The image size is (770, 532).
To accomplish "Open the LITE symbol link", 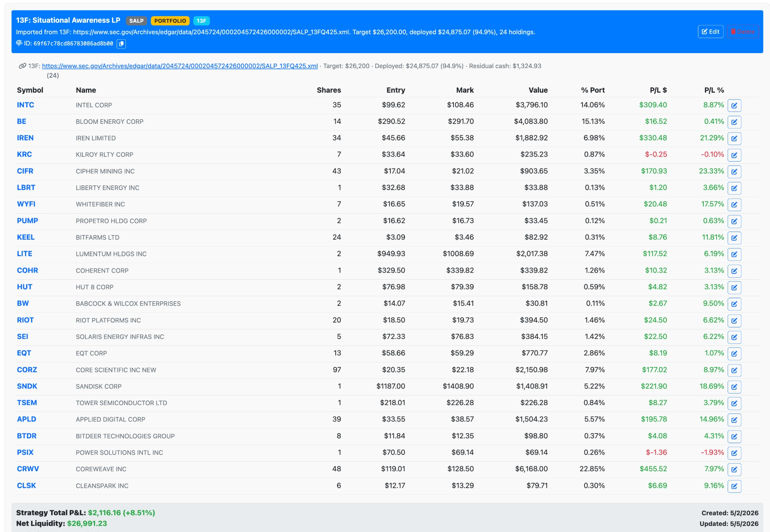I will (x=24, y=253).
